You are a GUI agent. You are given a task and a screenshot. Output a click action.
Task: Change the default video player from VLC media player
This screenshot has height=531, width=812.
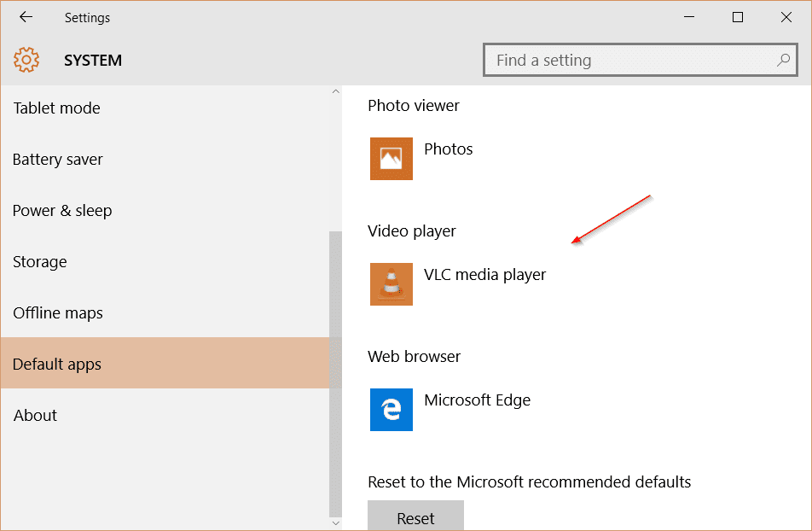point(484,275)
